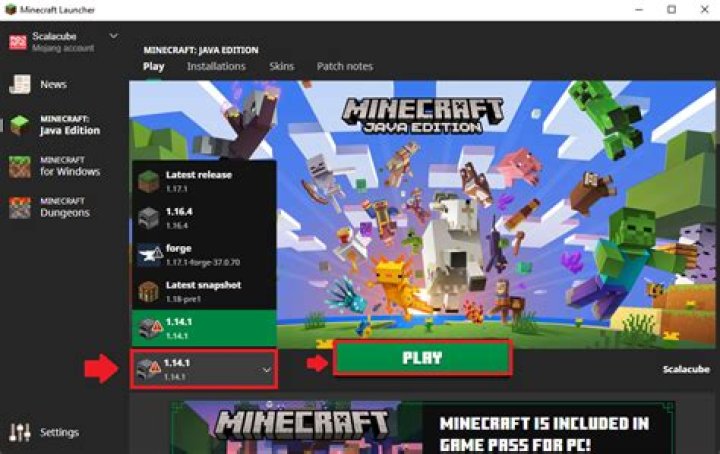This screenshot has width=720, height=454.
Task: Maximize the Minecraft Launcher window
Action: [x=671, y=10]
